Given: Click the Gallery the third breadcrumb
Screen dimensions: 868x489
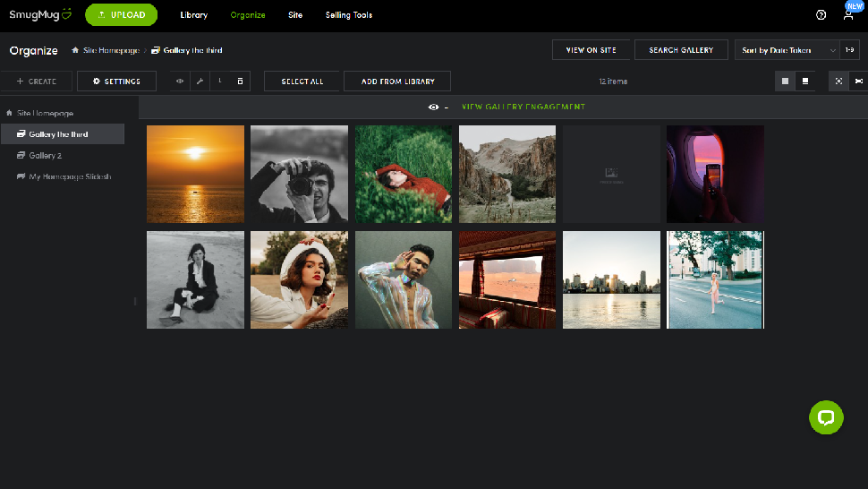Looking at the screenshot, I should point(192,50).
